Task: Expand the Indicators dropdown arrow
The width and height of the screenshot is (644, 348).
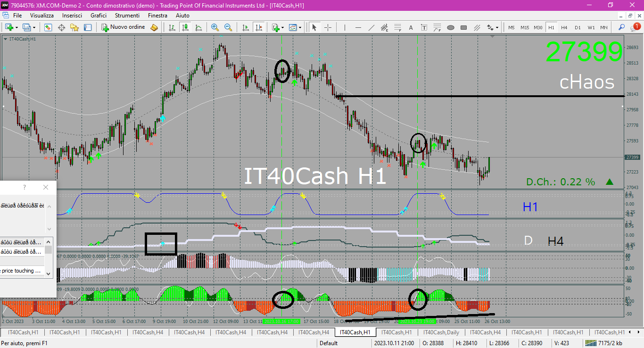Action: pyautogui.click(x=283, y=27)
